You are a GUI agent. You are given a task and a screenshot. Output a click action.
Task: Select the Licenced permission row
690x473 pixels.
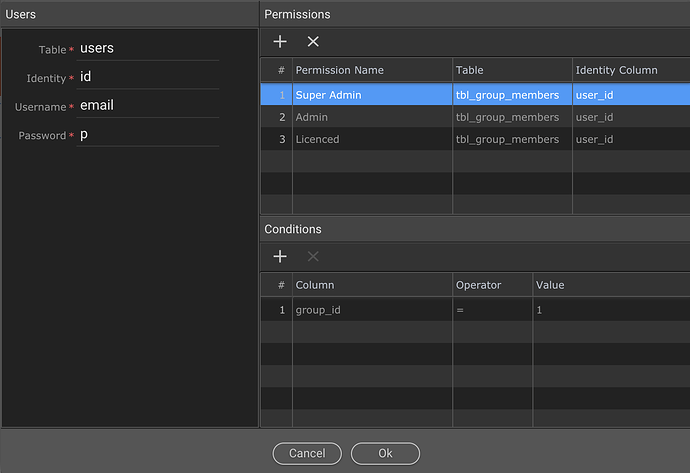tap(475, 139)
